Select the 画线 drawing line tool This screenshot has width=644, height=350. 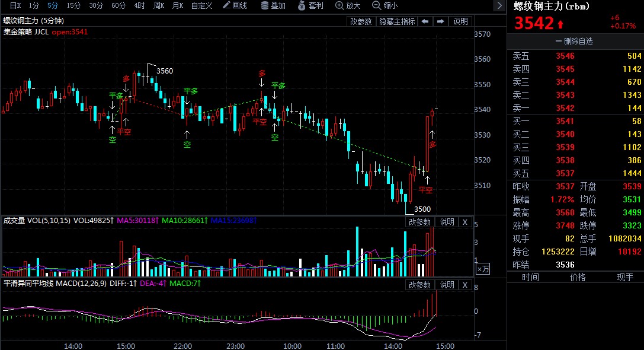(x=235, y=6)
